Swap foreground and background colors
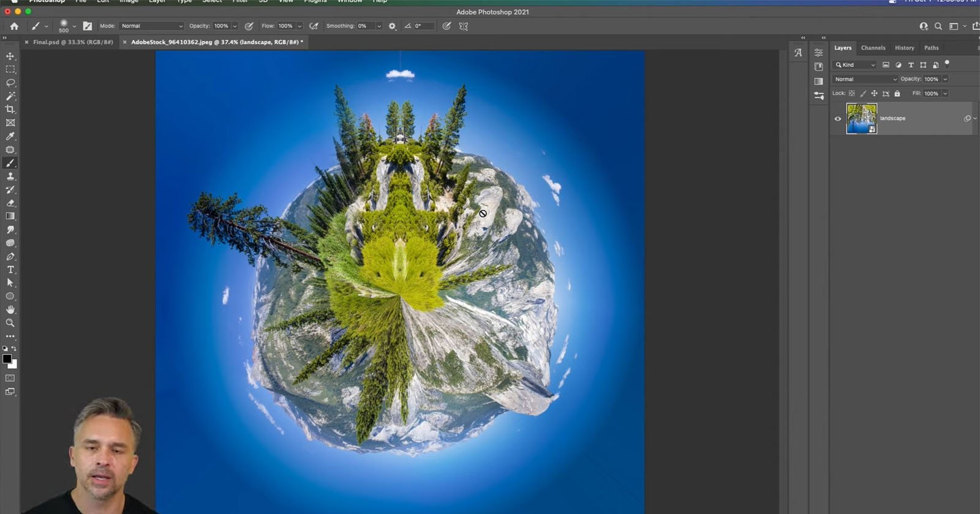980x514 pixels. click(14, 349)
